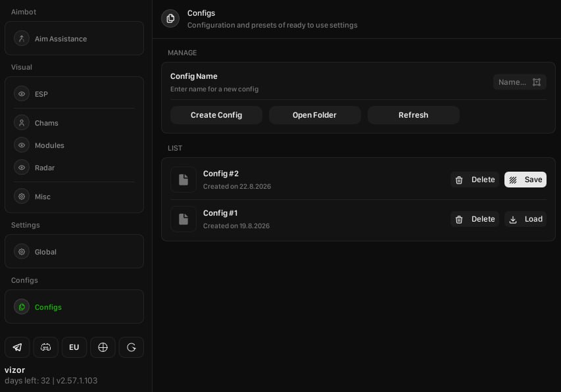Click the Discord icon button
561x392 pixels.
pos(45,347)
